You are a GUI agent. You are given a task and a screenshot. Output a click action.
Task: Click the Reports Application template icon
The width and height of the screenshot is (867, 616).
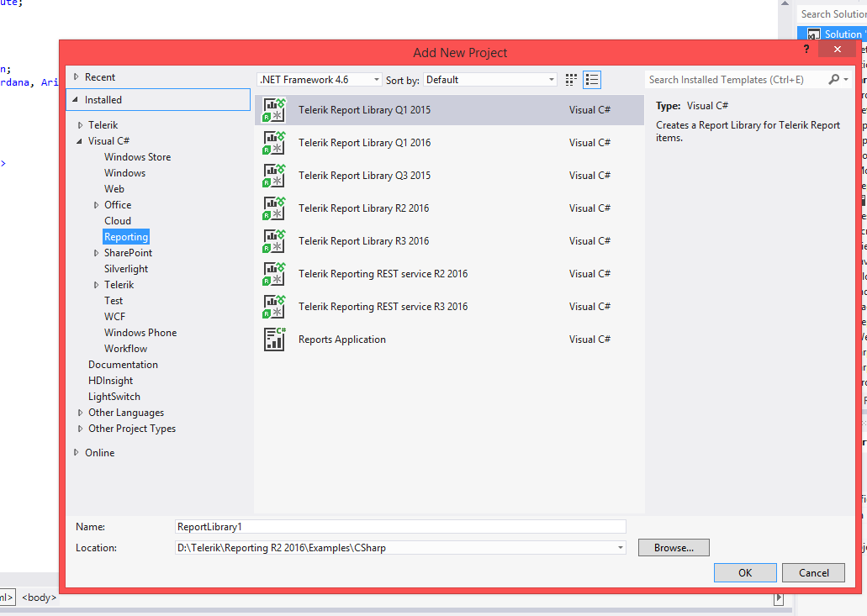(x=274, y=340)
